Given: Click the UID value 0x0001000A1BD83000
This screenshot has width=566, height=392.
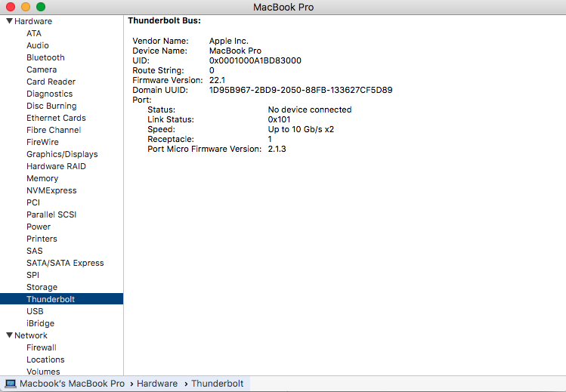Looking at the screenshot, I should [255, 60].
